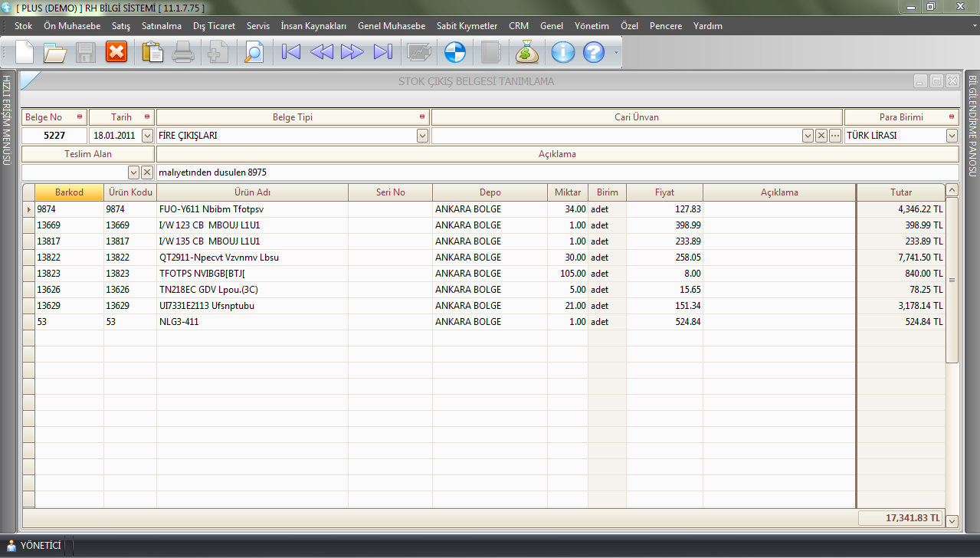
Task: Open the Para Birimi currency dropdown
Action: 952,136
